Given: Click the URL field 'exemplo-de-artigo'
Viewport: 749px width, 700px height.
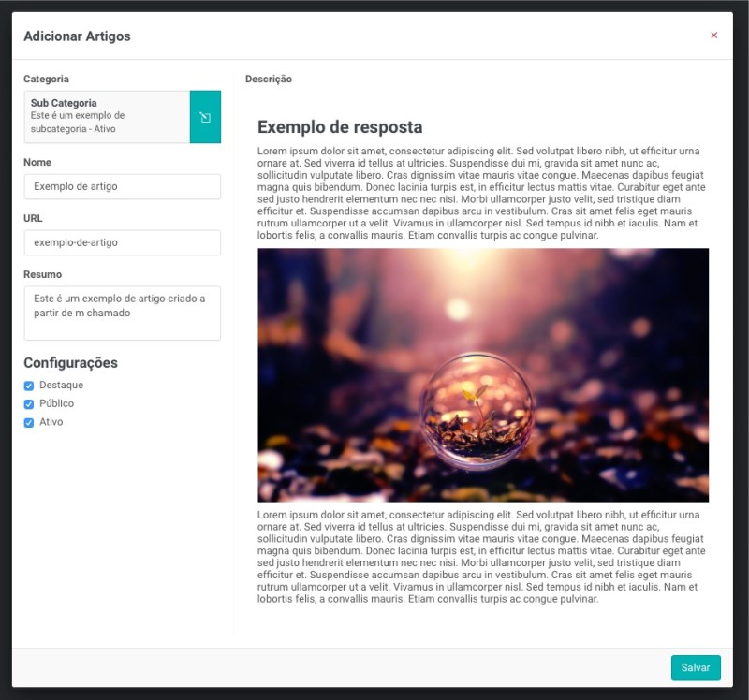Looking at the screenshot, I should [122, 242].
